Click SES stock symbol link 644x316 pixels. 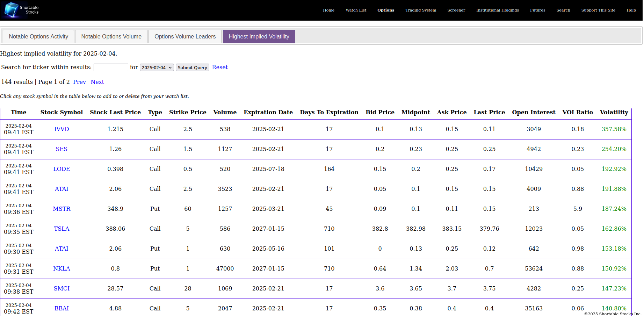pos(61,149)
